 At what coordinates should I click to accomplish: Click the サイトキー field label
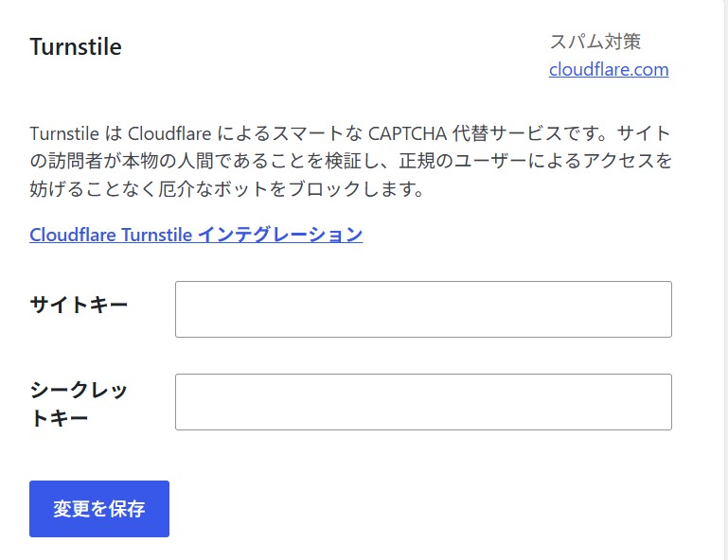pyautogui.click(x=79, y=305)
